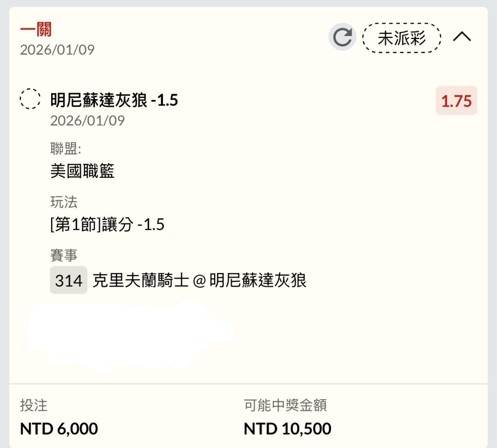Click the 玩法 field label
This screenshot has width=497, height=448.
64,202
